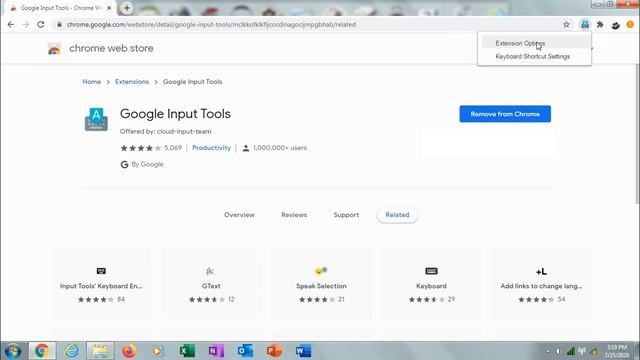This screenshot has width=640, height=360.
Task: Click the Chrome Web Store rainbow logo
Action: [54, 49]
